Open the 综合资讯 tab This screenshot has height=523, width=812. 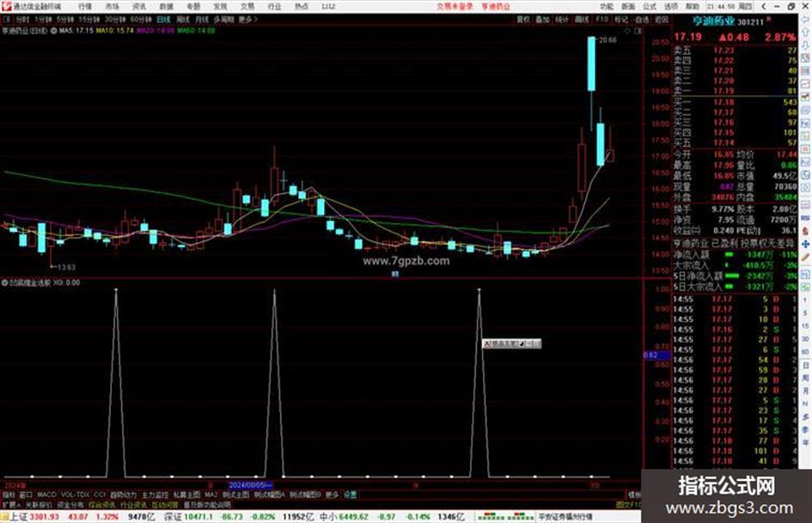pyautogui.click(x=102, y=504)
